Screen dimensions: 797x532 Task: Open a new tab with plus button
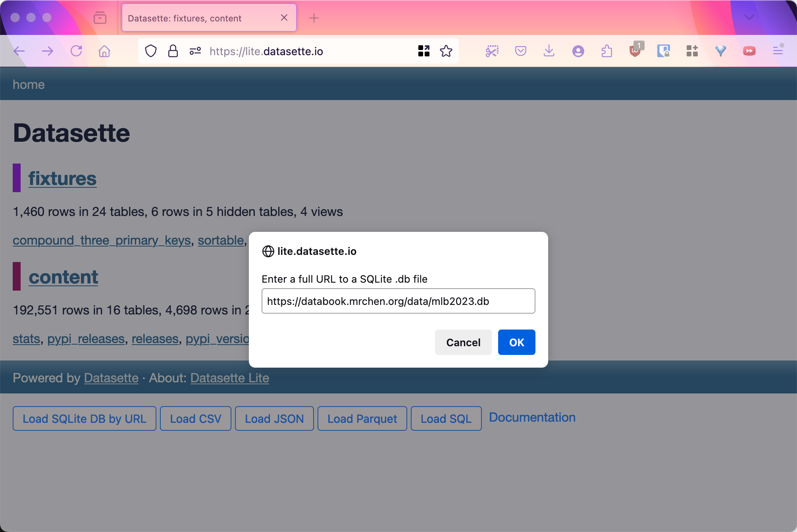coord(314,18)
